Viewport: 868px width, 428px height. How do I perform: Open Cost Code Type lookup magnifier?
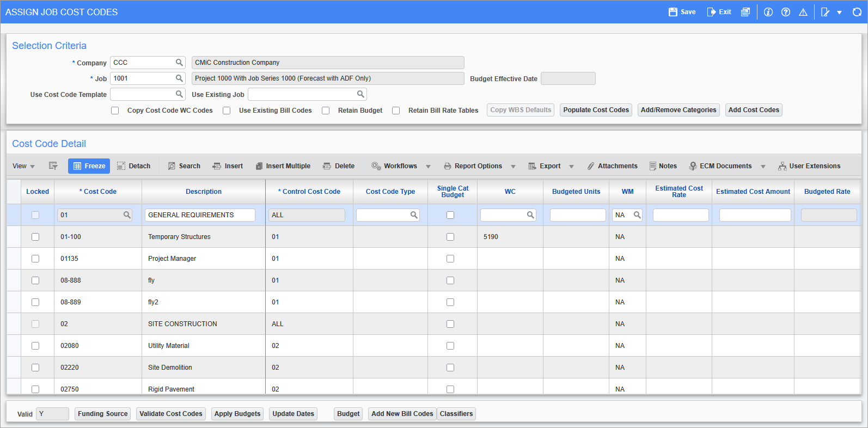tap(414, 215)
